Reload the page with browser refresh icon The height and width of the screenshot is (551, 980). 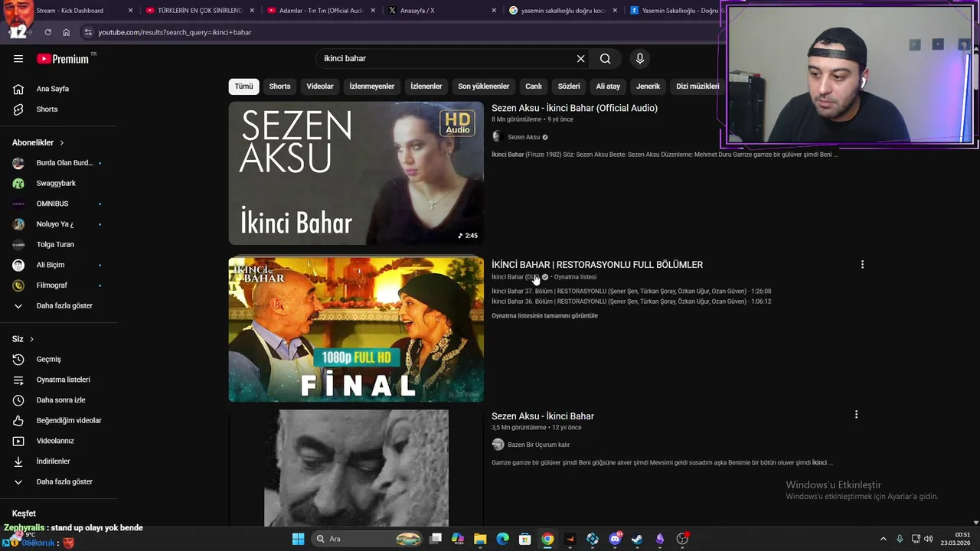pyautogui.click(x=47, y=32)
